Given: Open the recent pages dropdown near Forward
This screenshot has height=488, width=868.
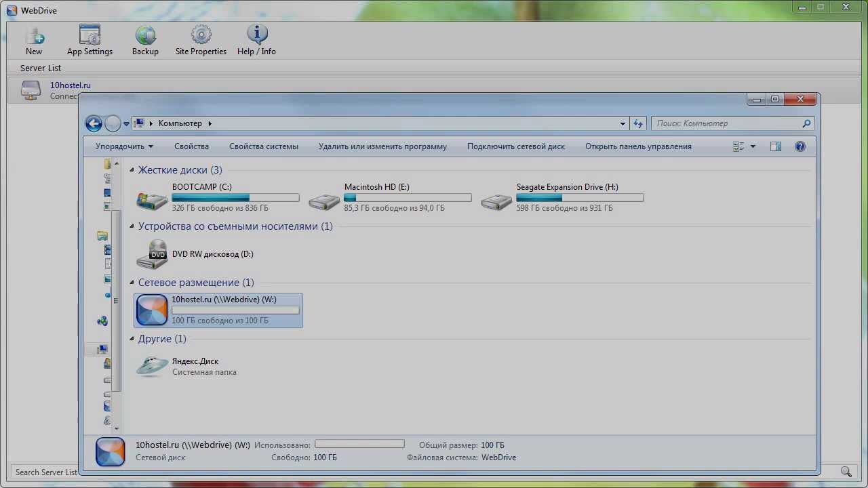Looking at the screenshot, I should click(x=126, y=124).
